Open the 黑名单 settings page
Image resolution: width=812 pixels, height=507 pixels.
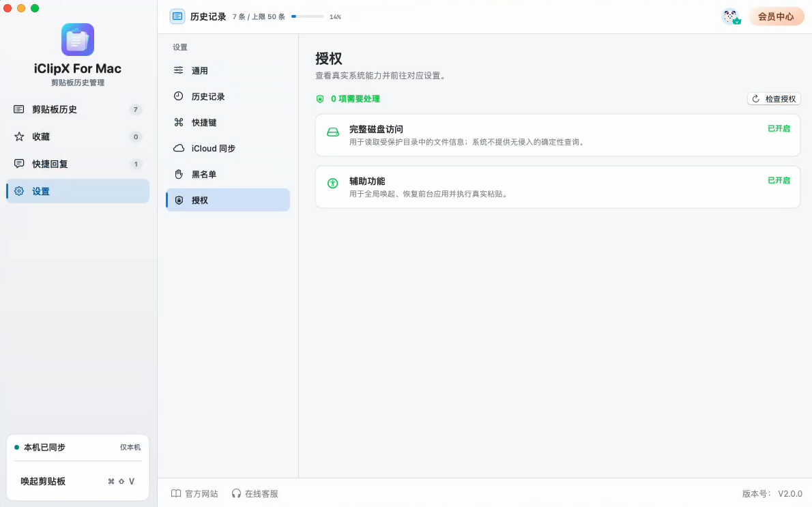228,174
